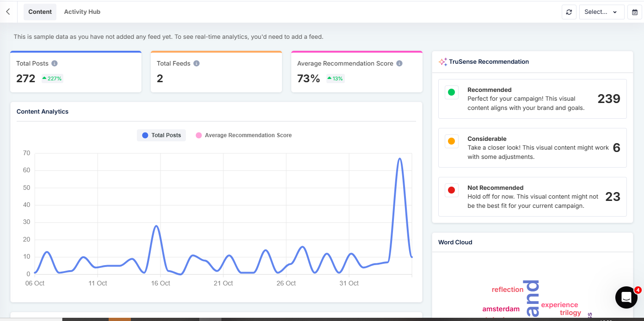The image size is (644, 321).
Task: Click the green Recommended status indicator
Action: (451, 92)
